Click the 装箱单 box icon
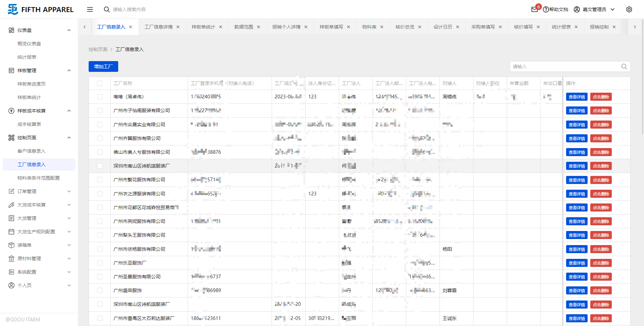Viewport: 644px width, 326px height. click(x=11, y=245)
